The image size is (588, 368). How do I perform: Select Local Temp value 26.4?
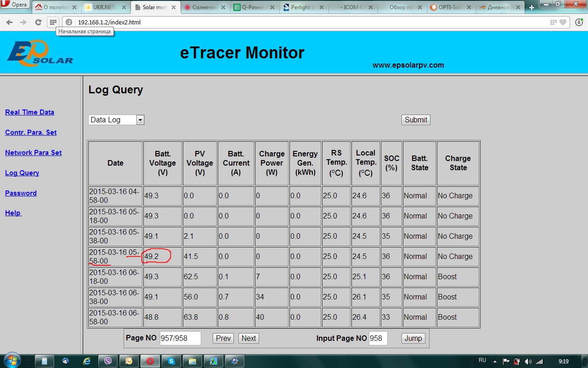(x=359, y=317)
